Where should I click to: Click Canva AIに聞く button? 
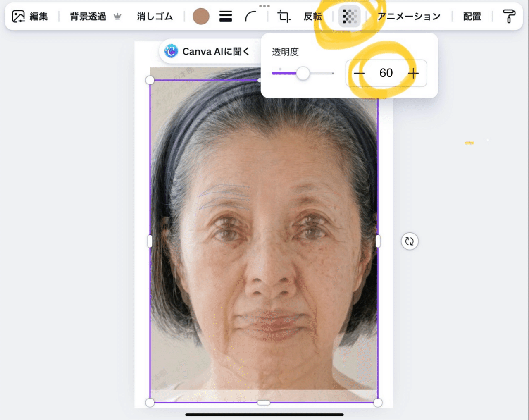[x=207, y=52]
